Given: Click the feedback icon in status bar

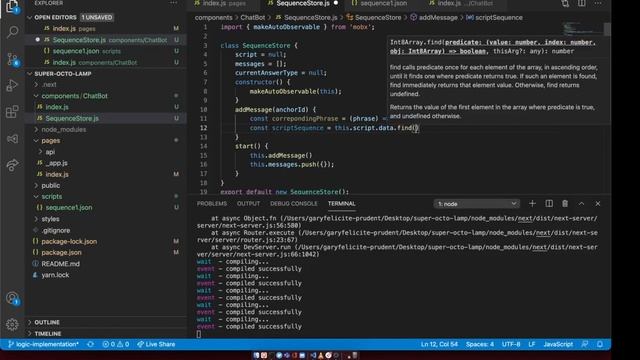Looking at the screenshot, I should tap(584, 344).
